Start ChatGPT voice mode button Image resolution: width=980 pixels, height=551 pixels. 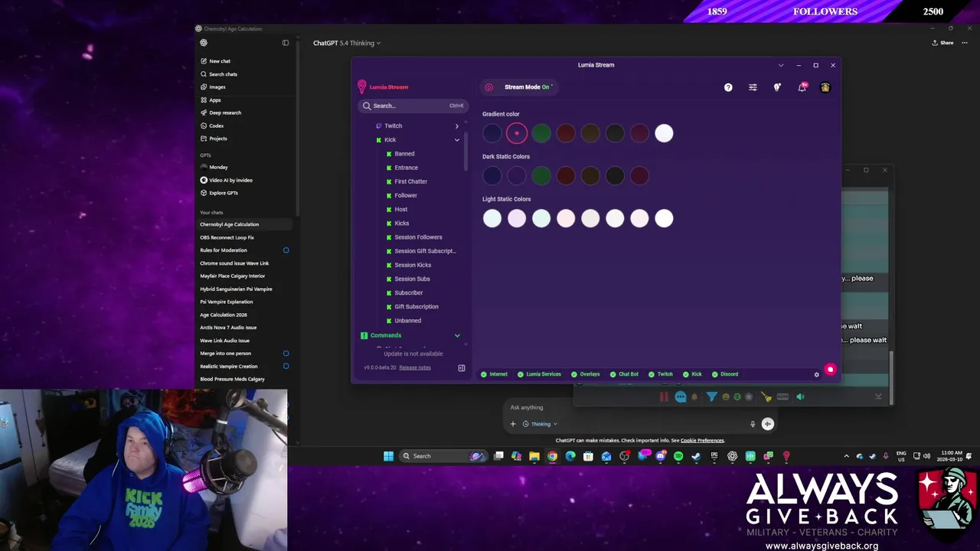[x=768, y=424]
